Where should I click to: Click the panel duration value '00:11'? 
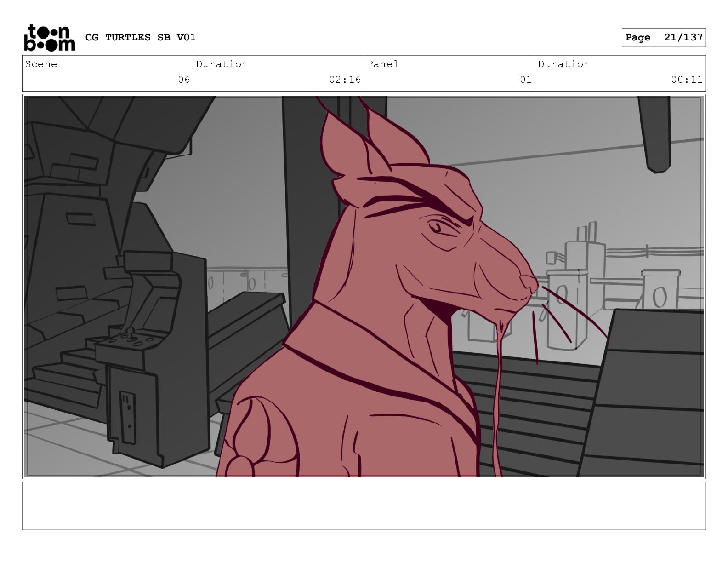point(687,80)
